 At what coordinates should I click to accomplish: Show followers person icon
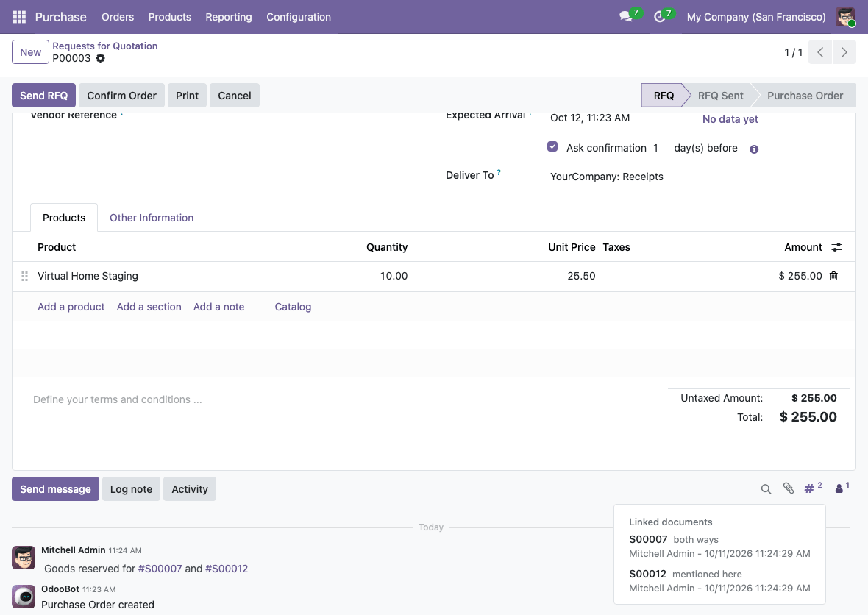point(842,488)
